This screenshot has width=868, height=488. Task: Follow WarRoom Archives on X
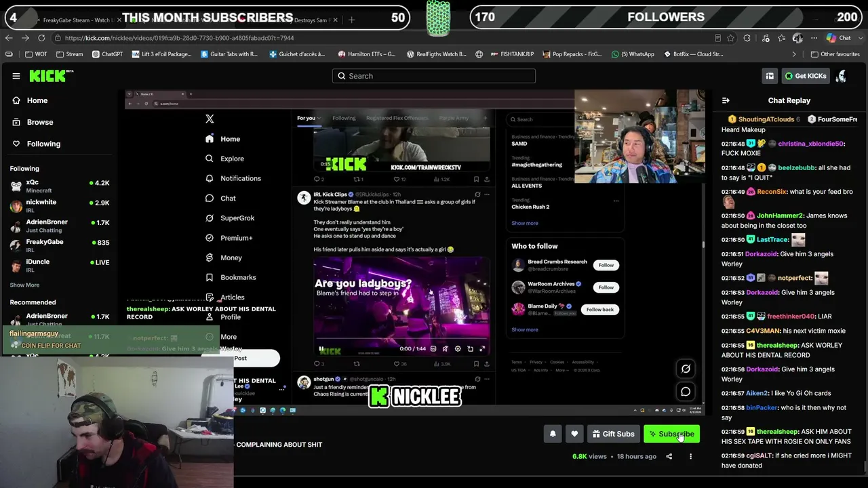606,287
